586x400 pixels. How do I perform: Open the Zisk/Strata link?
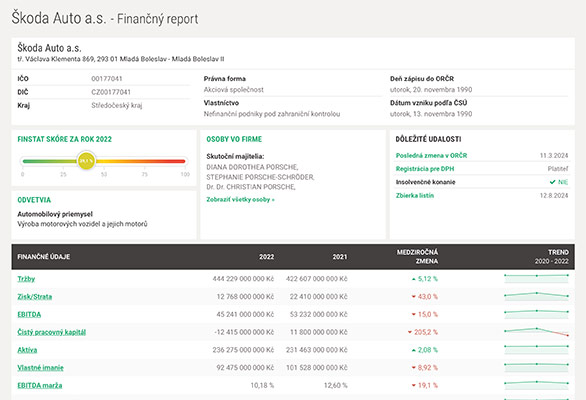click(x=35, y=297)
